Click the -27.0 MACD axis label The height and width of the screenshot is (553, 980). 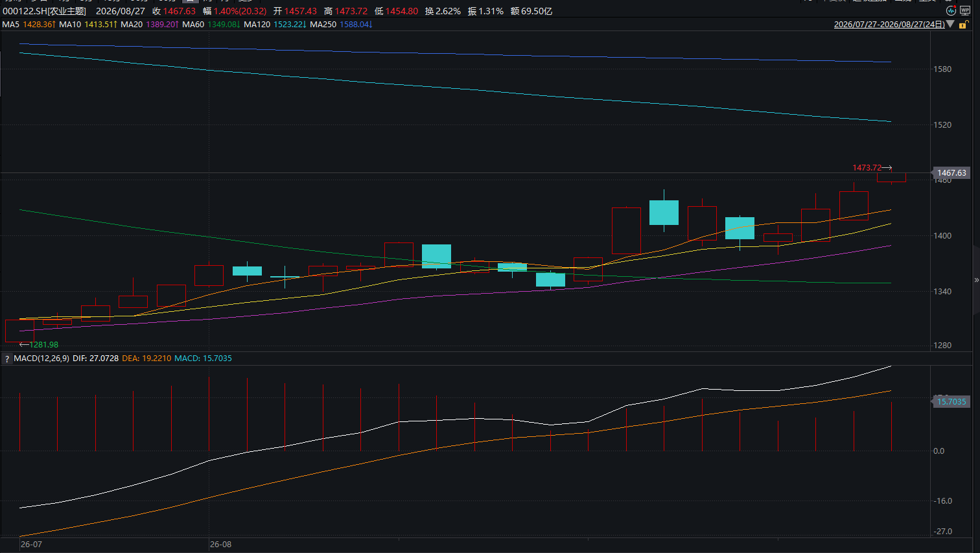click(942, 532)
